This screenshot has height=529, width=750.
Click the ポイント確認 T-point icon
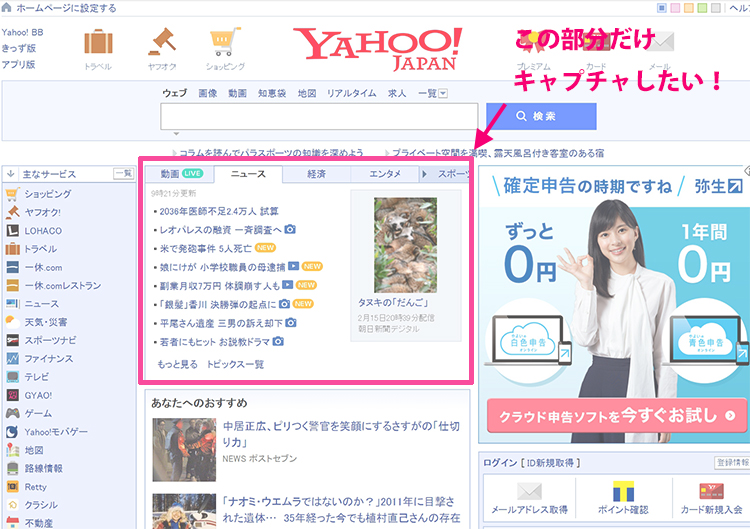tap(623, 491)
